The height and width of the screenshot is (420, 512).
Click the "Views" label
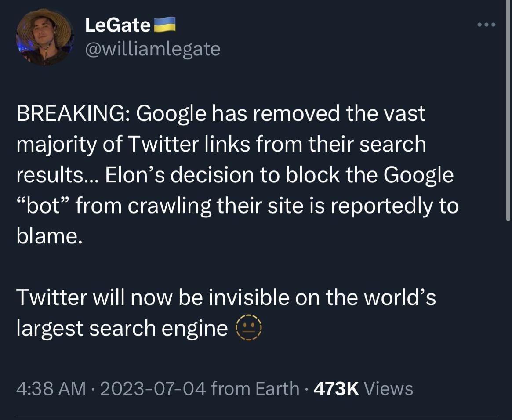[x=389, y=389]
